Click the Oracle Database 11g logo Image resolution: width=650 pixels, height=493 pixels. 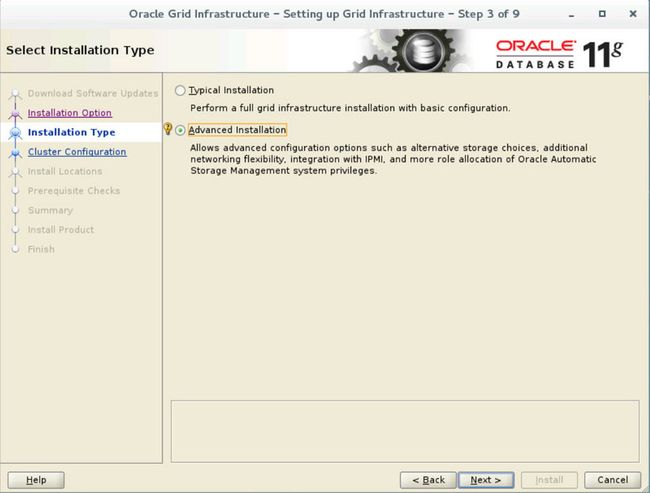coord(559,54)
